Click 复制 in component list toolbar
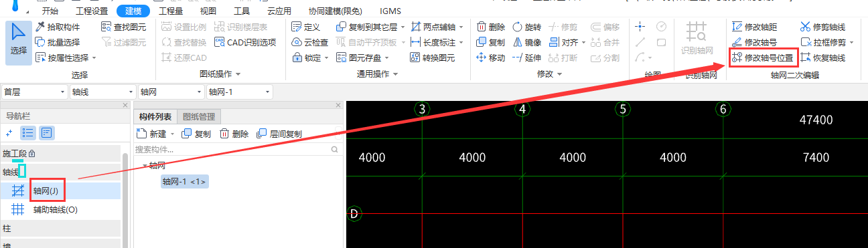The width and height of the screenshot is (868, 248). coord(196,134)
